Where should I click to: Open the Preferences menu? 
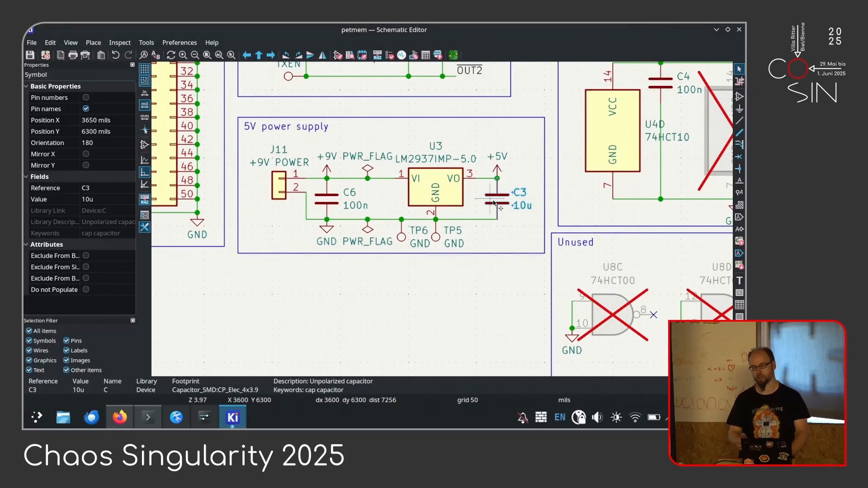pyautogui.click(x=179, y=42)
